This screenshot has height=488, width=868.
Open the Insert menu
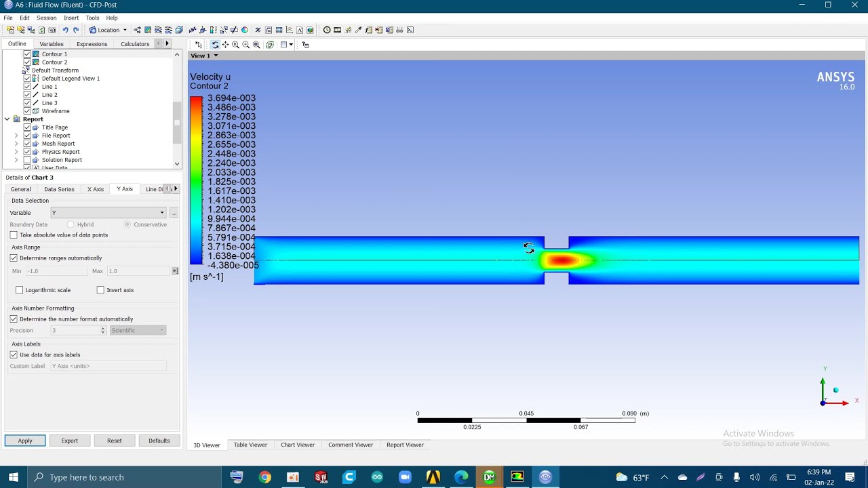(71, 18)
